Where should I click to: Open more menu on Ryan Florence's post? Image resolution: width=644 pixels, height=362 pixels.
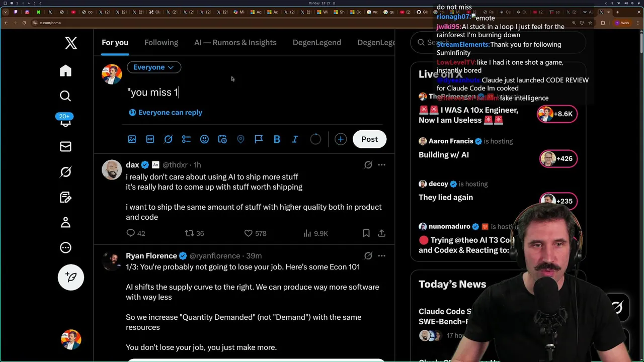pos(382,256)
